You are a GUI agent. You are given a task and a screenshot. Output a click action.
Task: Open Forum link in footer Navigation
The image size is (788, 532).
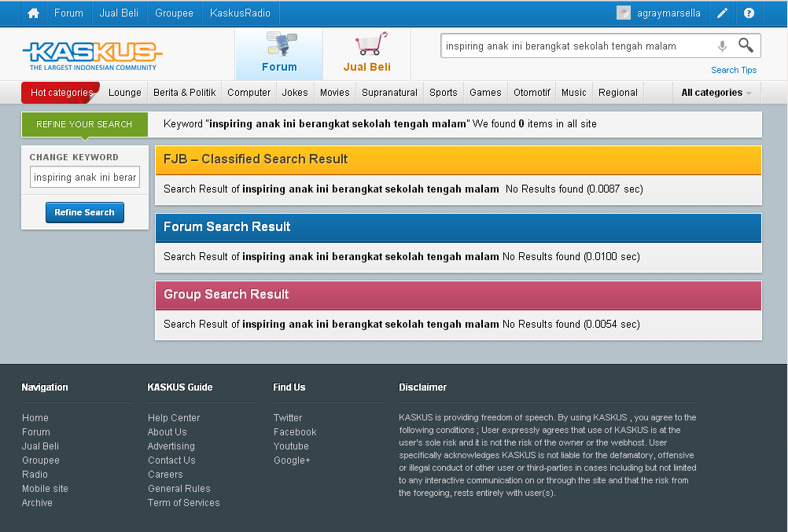click(x=36, y=431)
